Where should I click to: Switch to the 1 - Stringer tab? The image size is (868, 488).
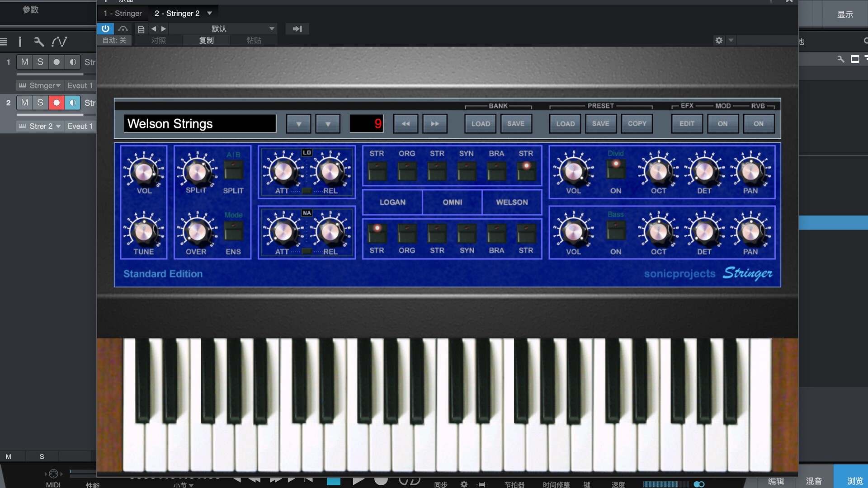123,13
